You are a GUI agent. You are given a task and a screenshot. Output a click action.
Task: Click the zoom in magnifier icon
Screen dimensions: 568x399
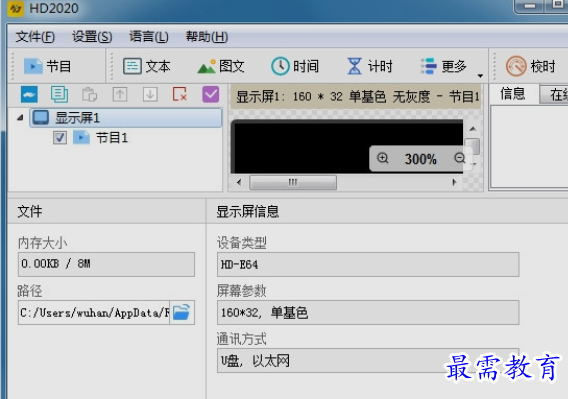point(383,158)
